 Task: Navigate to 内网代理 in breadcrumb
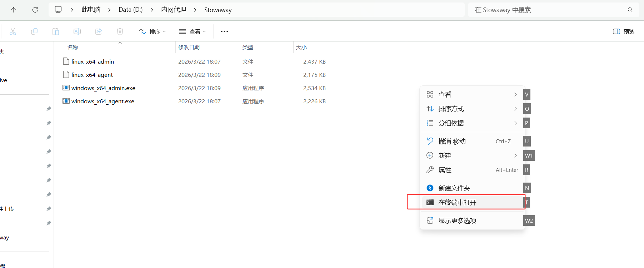(174, 10)
